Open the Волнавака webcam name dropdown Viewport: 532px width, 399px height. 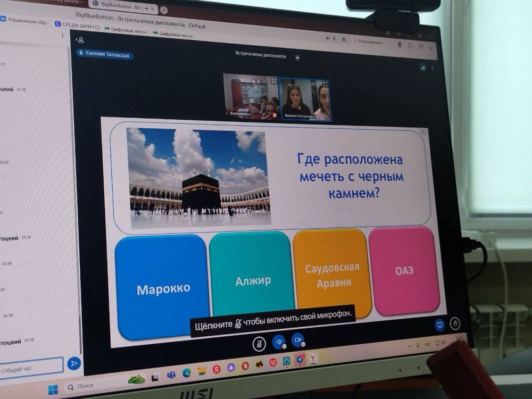[x=240, y=114]
